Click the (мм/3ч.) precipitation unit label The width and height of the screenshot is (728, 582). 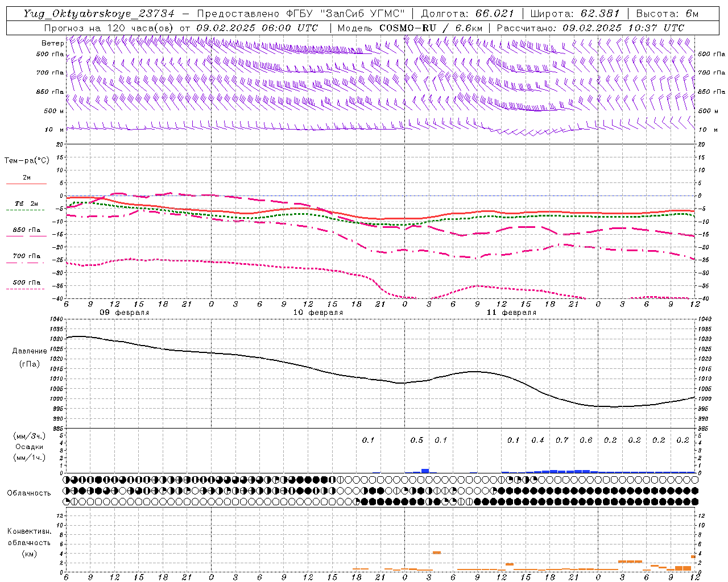point(30,436)
